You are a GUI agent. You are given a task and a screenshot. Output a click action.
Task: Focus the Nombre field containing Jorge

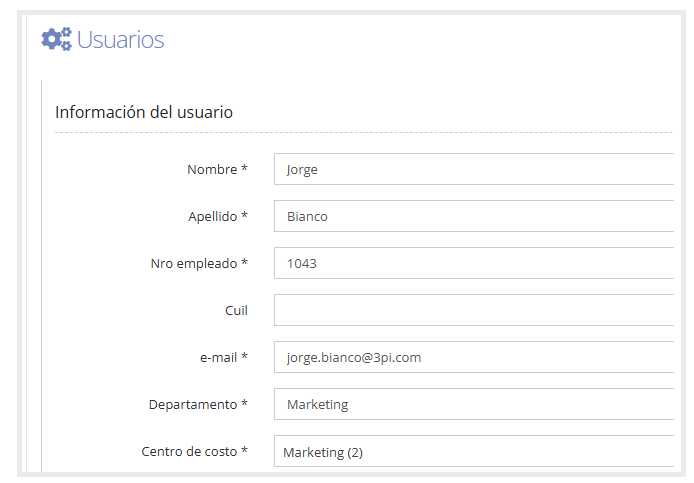[474, 169]
